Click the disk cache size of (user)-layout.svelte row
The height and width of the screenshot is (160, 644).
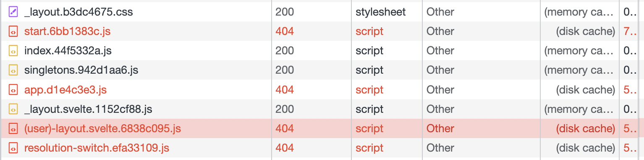[x=586, y=129]
